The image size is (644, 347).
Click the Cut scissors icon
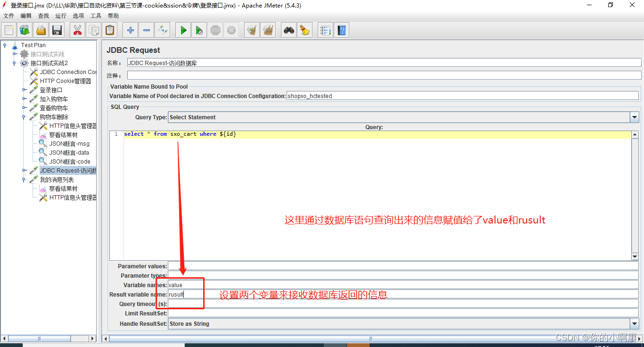point(77,31)
